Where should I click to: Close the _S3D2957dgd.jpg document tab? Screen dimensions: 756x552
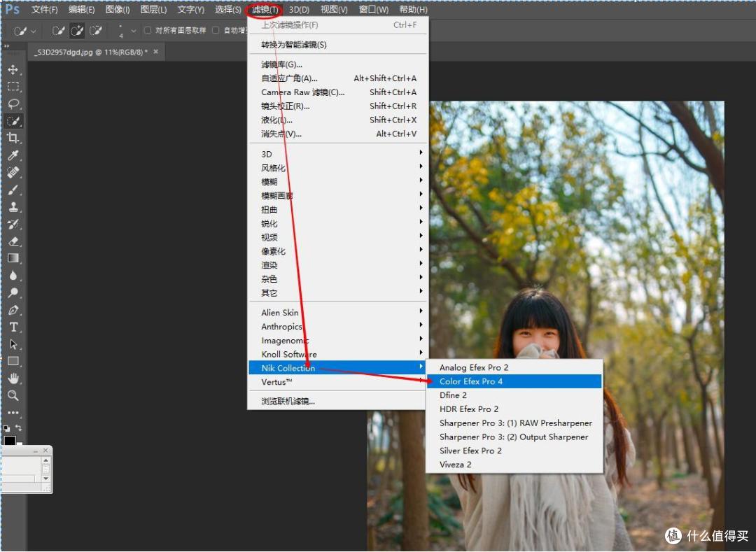tap(155, 52)
